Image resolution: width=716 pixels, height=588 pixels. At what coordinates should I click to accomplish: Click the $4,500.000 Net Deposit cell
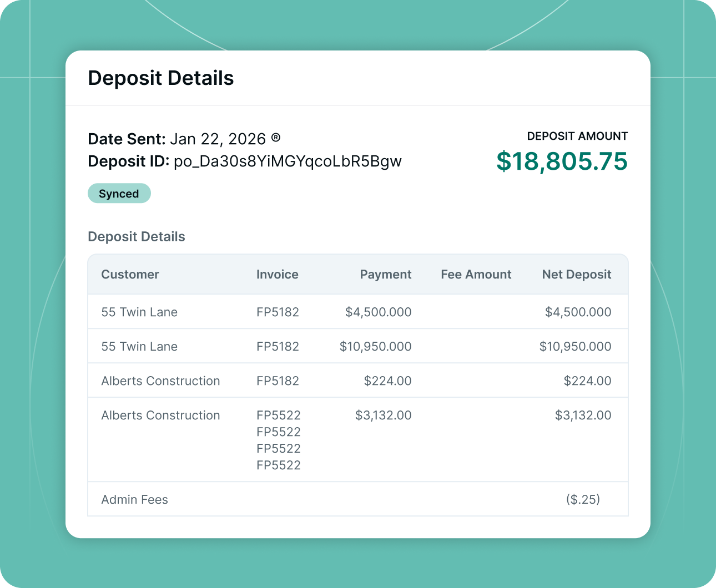pyautogui.click(x=578, y=312)
